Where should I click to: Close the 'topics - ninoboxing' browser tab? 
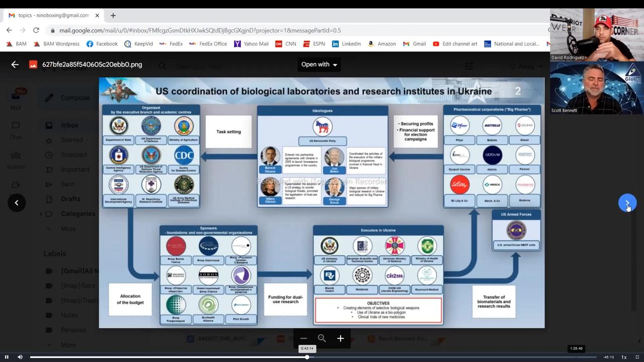[x=97, y=16]
